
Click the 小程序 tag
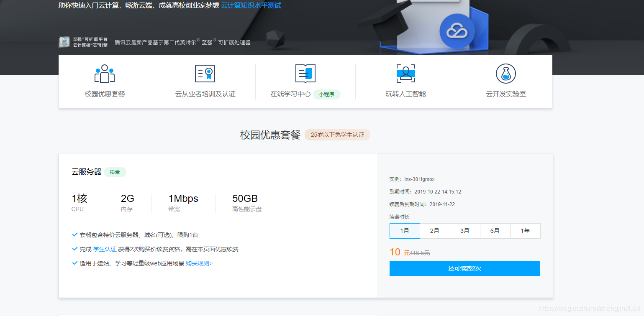pyautogui.click(x=327, y=94)
